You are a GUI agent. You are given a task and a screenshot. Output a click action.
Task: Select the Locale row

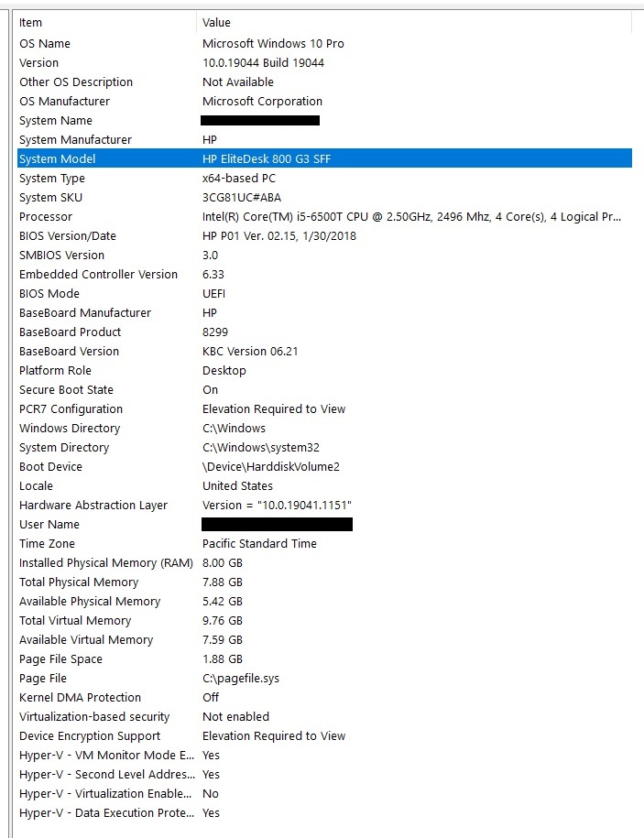(324, 485)
